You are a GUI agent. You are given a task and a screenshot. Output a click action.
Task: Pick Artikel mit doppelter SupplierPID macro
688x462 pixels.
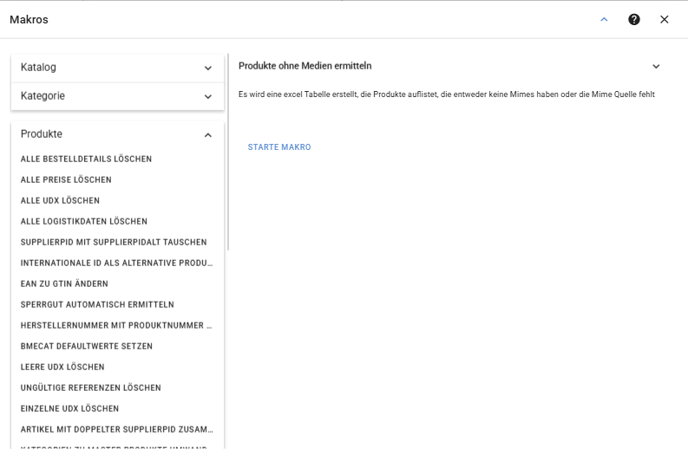[117, 429]
